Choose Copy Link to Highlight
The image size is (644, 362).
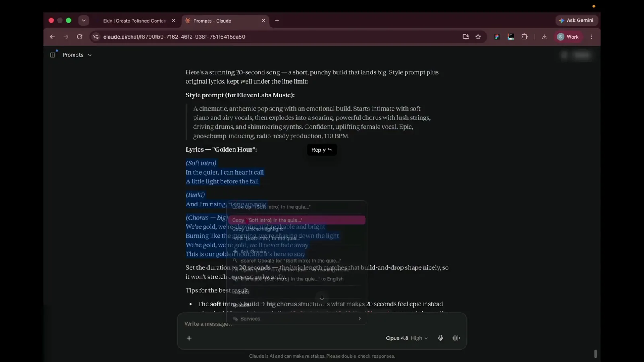[297, 229]
